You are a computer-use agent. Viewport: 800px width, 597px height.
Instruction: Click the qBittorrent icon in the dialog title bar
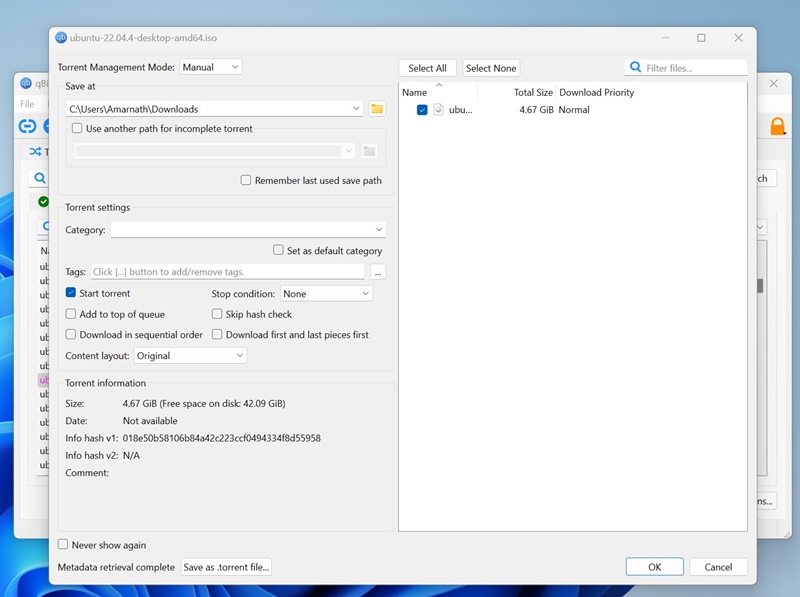click(61, 37)
